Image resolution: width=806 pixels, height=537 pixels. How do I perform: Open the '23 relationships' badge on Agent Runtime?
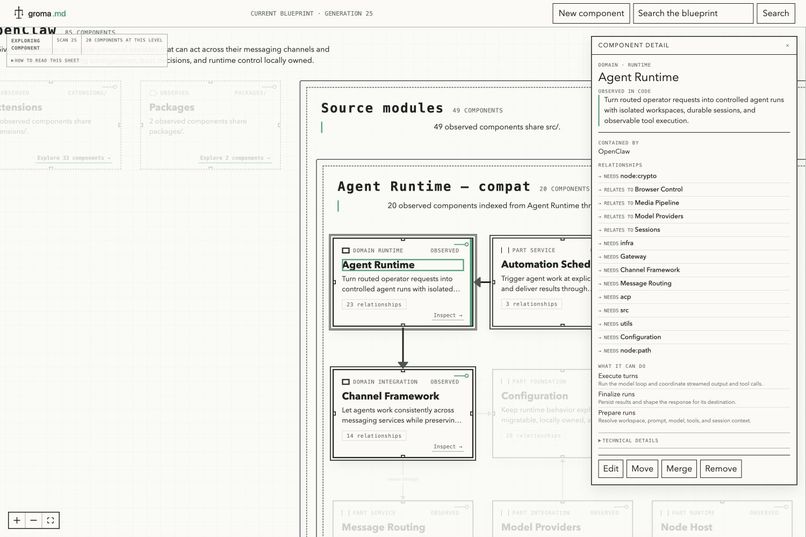tap(374, 305)
